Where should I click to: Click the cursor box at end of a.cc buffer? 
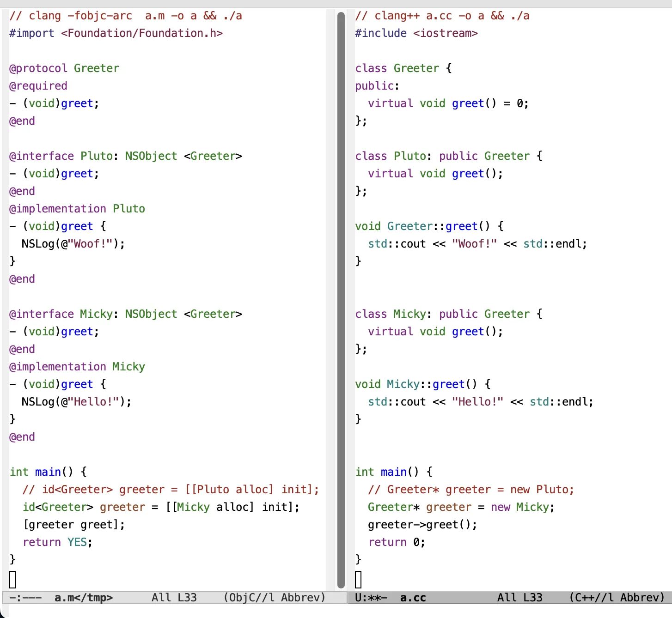click(358, 579)
